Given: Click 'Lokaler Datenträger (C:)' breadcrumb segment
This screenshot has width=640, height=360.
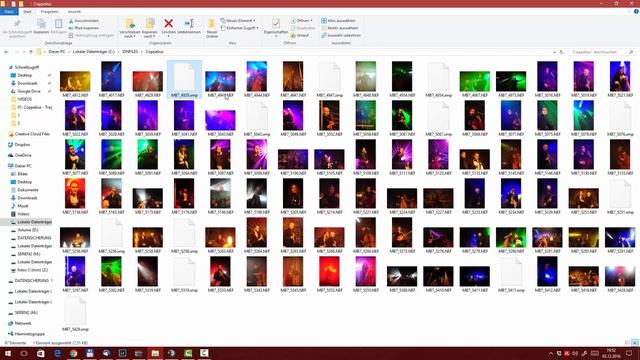Looking at the screenshot, I should click(x=93, y=52).
